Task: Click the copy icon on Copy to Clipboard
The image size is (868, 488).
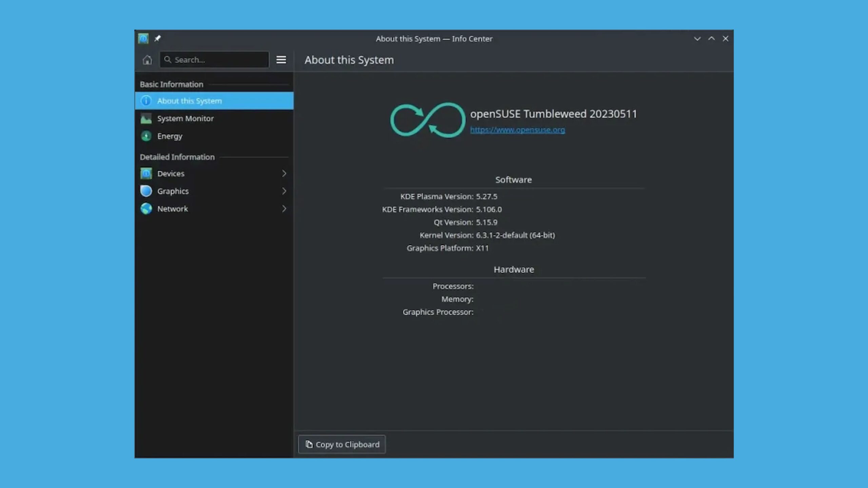Action: (x=309, y=444)
